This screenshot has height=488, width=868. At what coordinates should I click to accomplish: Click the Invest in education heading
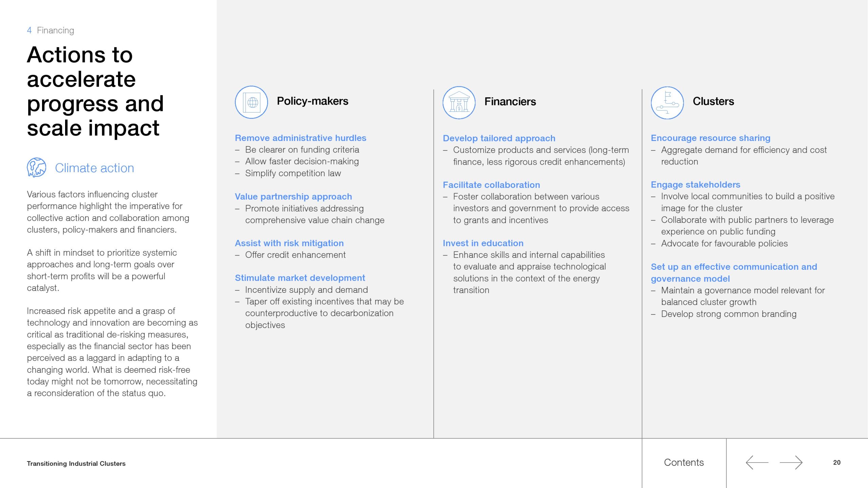point(483,243)
